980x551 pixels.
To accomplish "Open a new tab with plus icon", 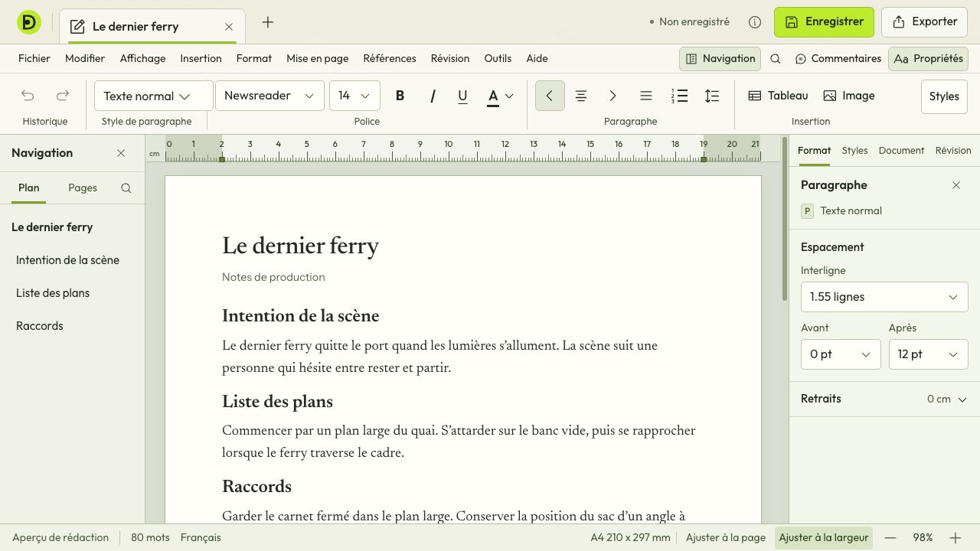I will click(268, 23).
